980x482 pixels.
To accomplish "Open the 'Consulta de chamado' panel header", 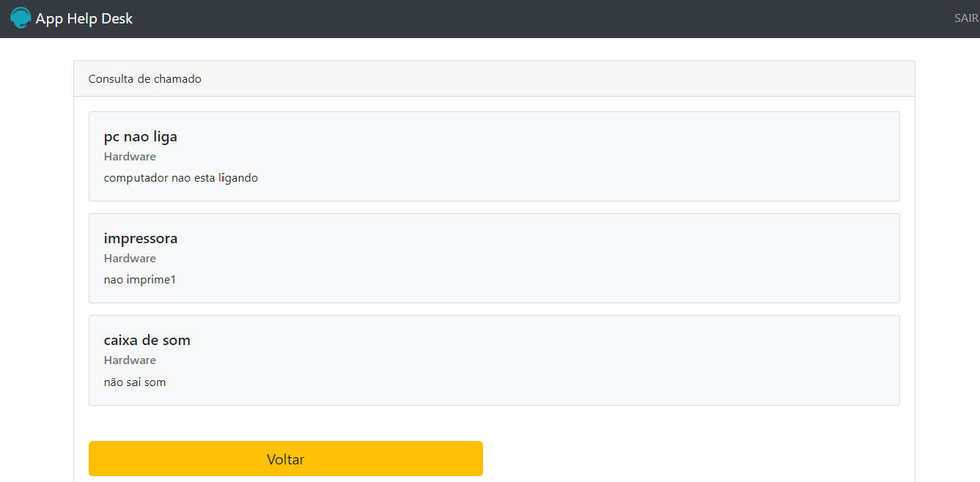I will [x=144, y=78].
